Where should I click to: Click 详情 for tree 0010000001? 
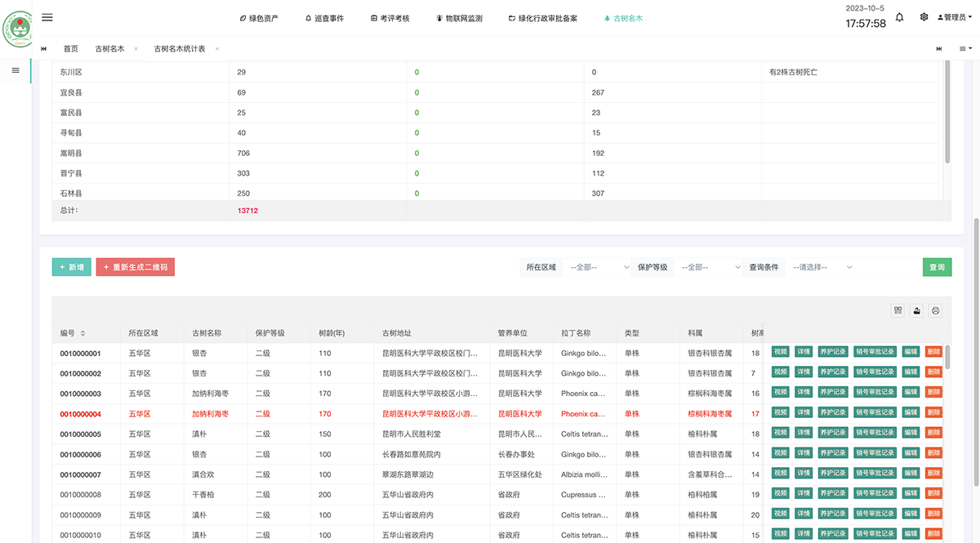pos(804,352)
